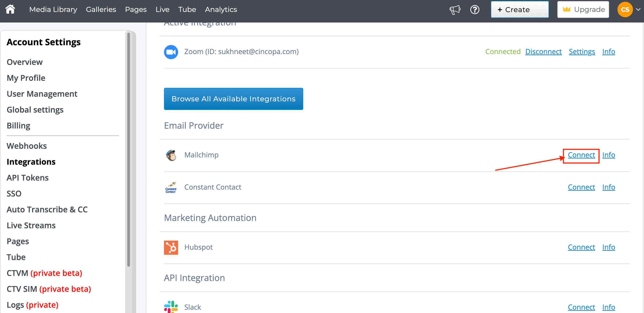Open SSO settings

click(14, 194)
